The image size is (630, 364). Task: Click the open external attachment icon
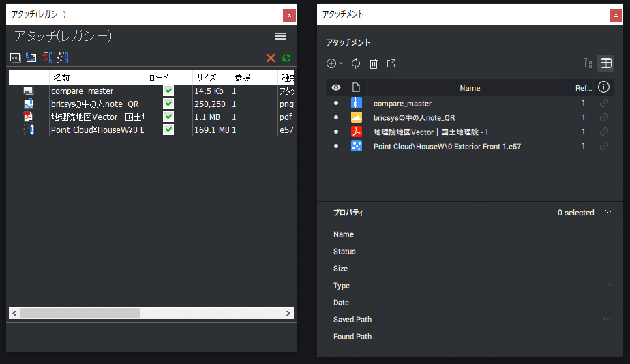391,63
